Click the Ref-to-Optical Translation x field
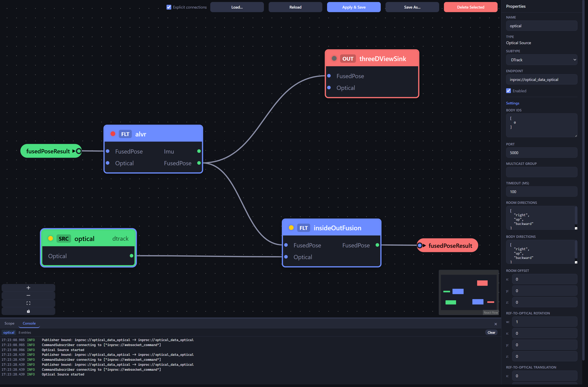 (545, 376)
